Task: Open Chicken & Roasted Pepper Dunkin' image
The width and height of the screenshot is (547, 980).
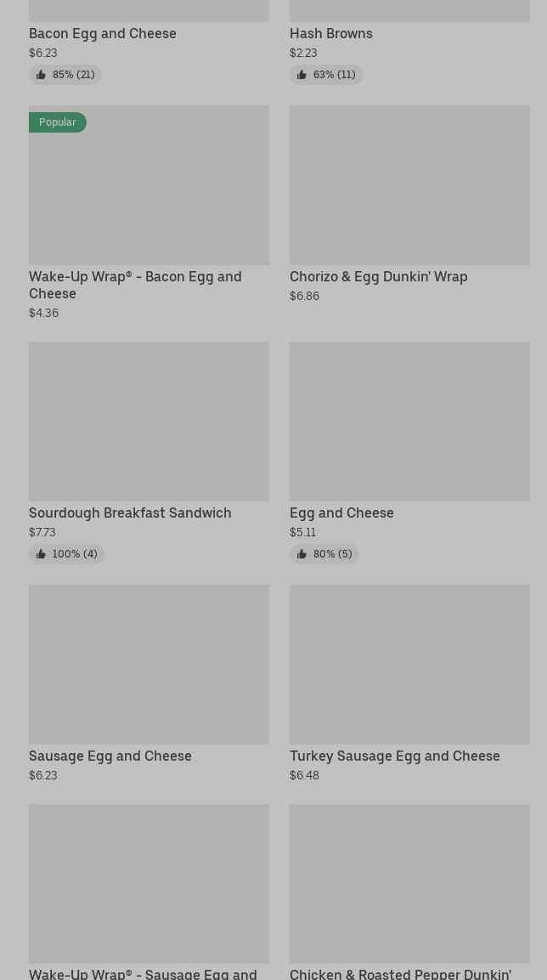Action: pyautogui.click(x=409, y=884)
